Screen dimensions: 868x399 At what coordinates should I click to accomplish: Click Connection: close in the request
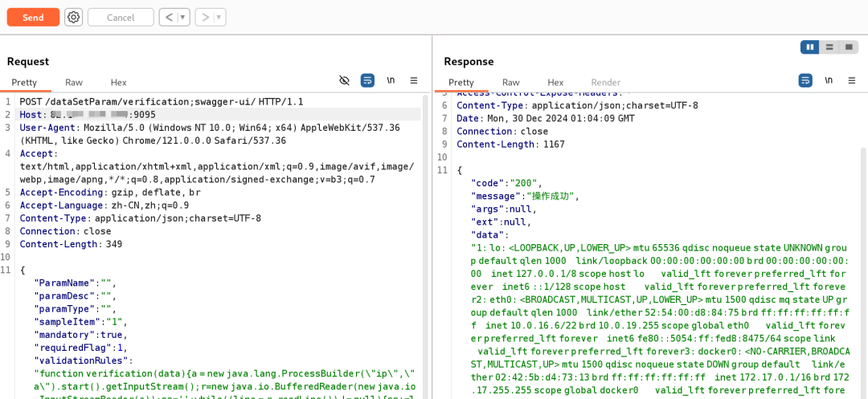(x=65, y=231)
